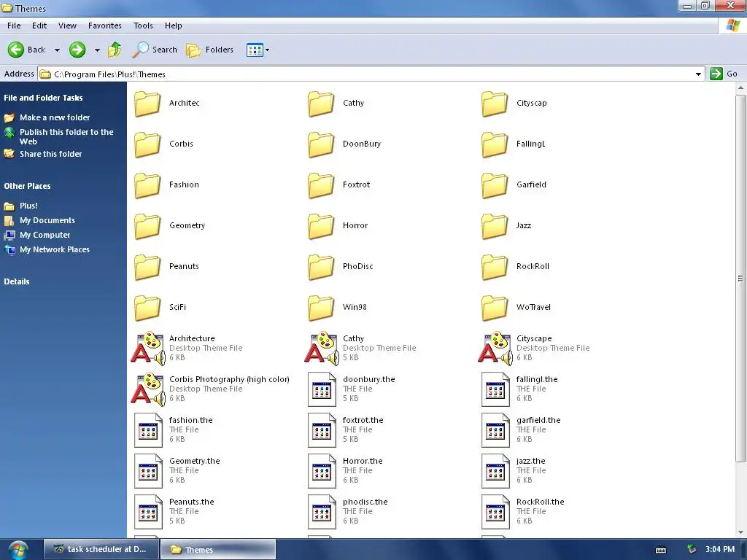Select the Fashion folder icon
The height and width of the screenshot is (560, 747).
point(147,185)
